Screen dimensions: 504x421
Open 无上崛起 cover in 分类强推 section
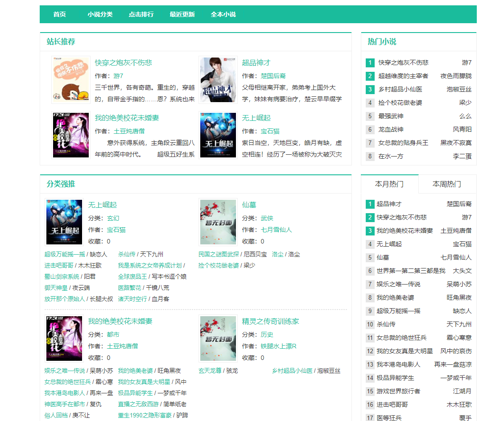[64, 222]
